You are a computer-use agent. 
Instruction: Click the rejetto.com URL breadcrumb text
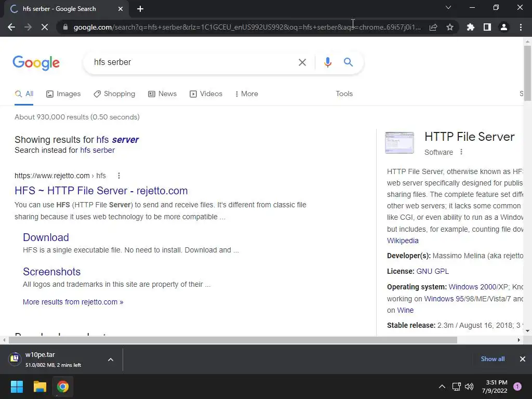(x=60, y=176)
